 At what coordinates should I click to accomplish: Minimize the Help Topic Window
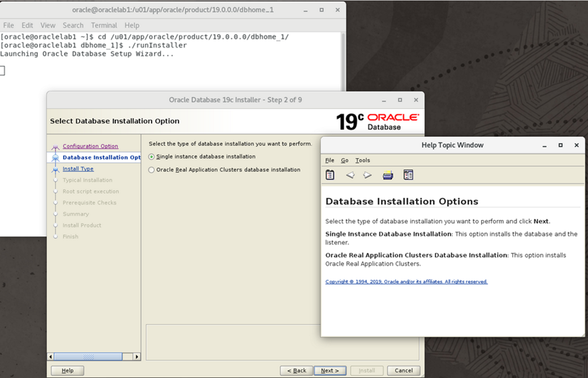click(545, 145)
